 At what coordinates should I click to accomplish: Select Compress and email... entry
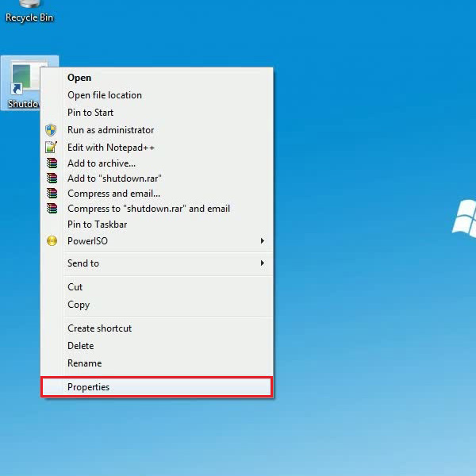[157, 194]
